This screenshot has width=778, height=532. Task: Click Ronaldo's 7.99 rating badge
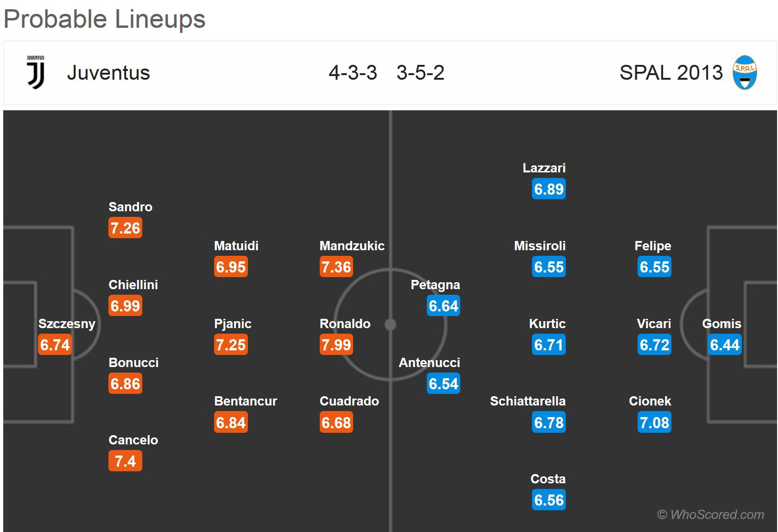[x=336, y=345]
